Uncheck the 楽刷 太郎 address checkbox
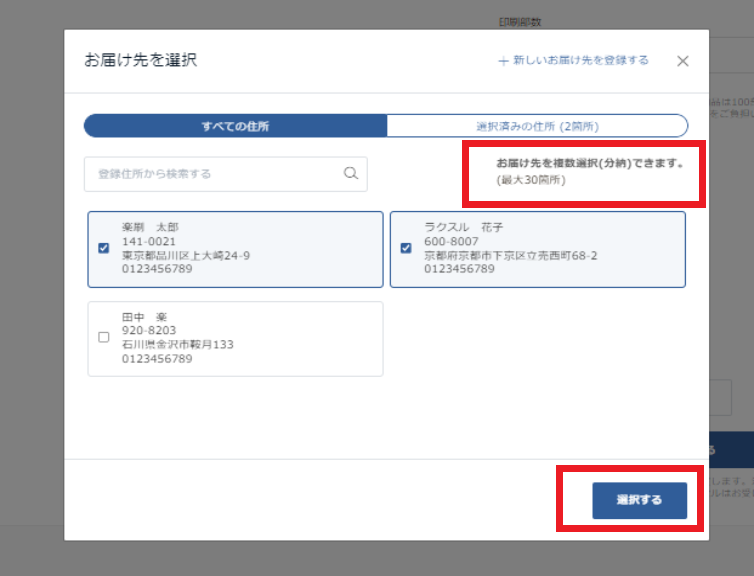Image resolution: width=754 pixels, height=576 pixels. click(103, 248)
